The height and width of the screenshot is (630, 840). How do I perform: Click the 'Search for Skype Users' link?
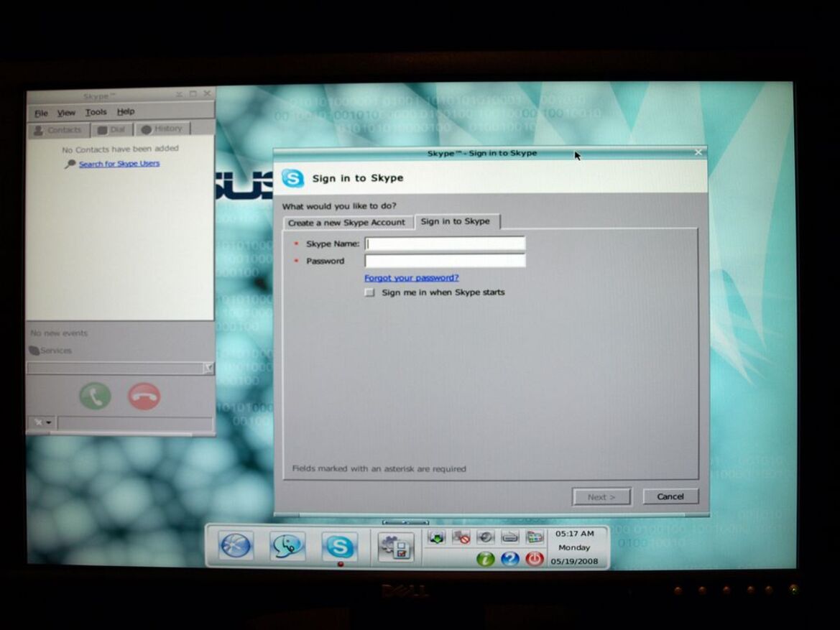119,163
